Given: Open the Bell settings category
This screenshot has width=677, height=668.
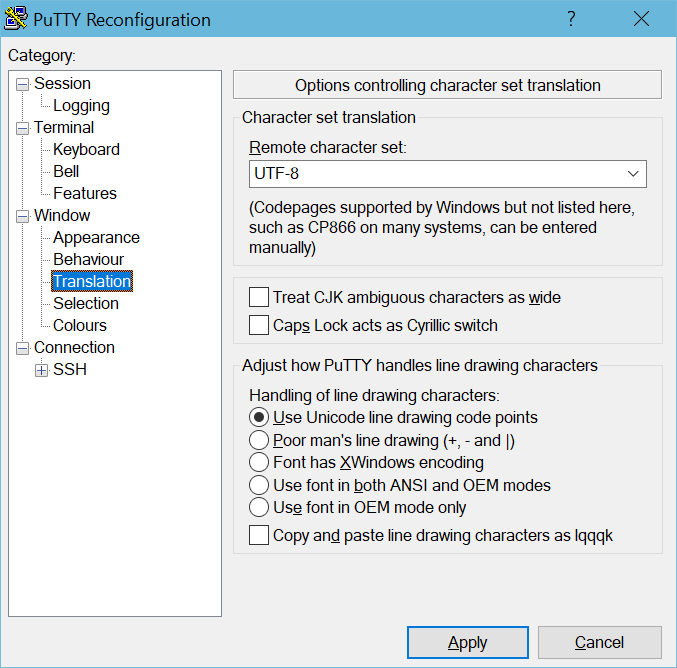Looking at the screenshot, I should coord(66,171).
